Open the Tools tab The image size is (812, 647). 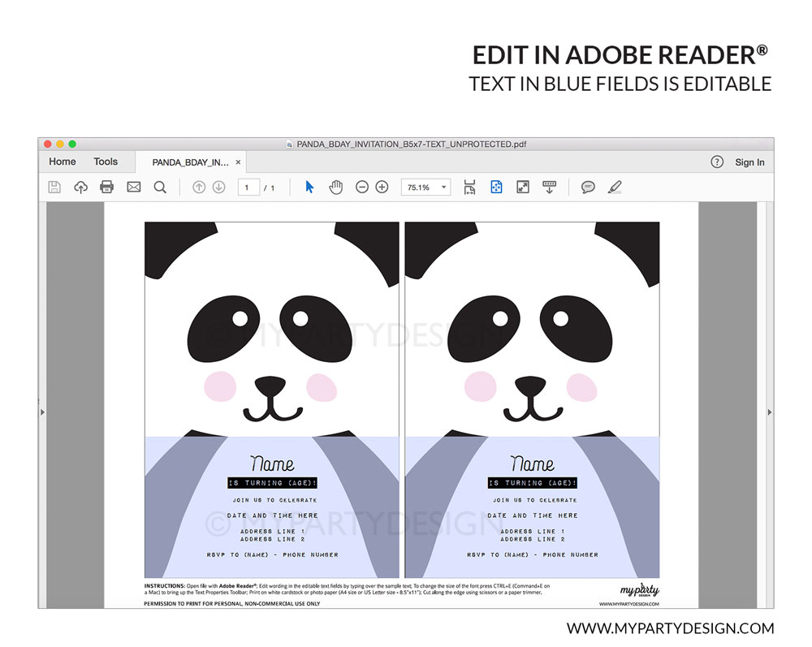(x=106, y=162)
